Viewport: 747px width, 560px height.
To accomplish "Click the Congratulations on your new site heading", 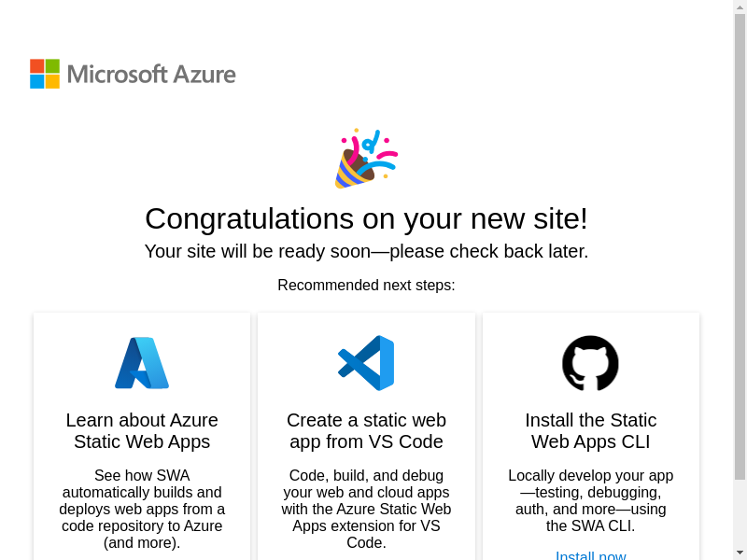I will click(x=366, y=218).
